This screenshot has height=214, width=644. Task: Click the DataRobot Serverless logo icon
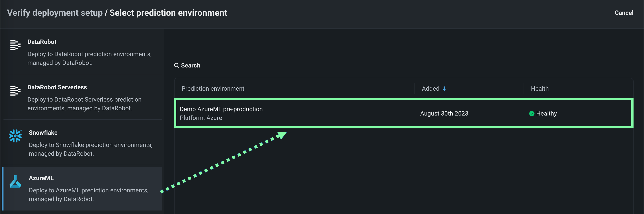(15, 91)
